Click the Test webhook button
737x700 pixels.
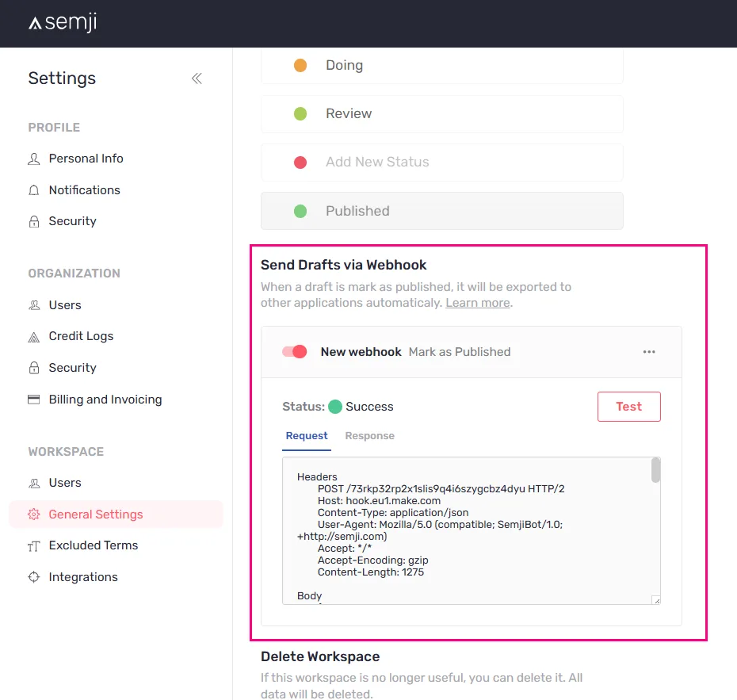pyautogui.click(x=629, y=407)
